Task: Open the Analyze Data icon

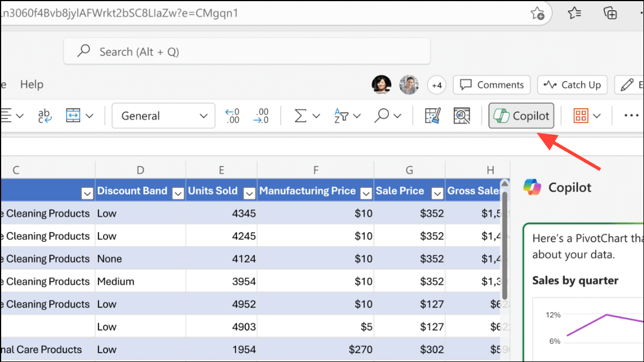Action: pyautogui.click(x=462, y=115)
